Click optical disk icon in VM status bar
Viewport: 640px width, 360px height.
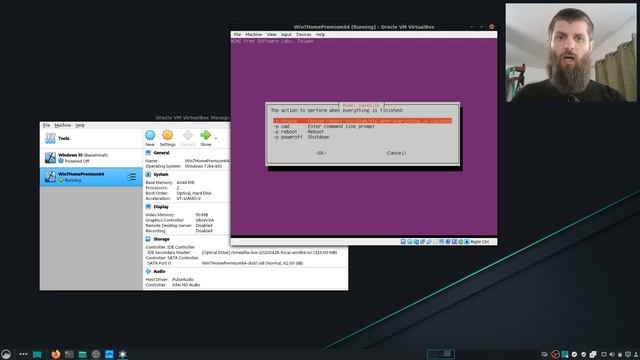point(410,242)
